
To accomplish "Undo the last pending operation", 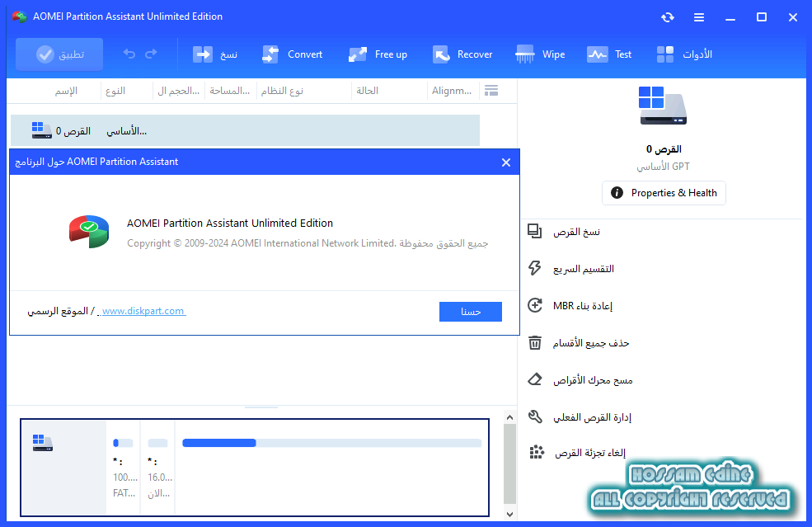I will tap(129, 54).
